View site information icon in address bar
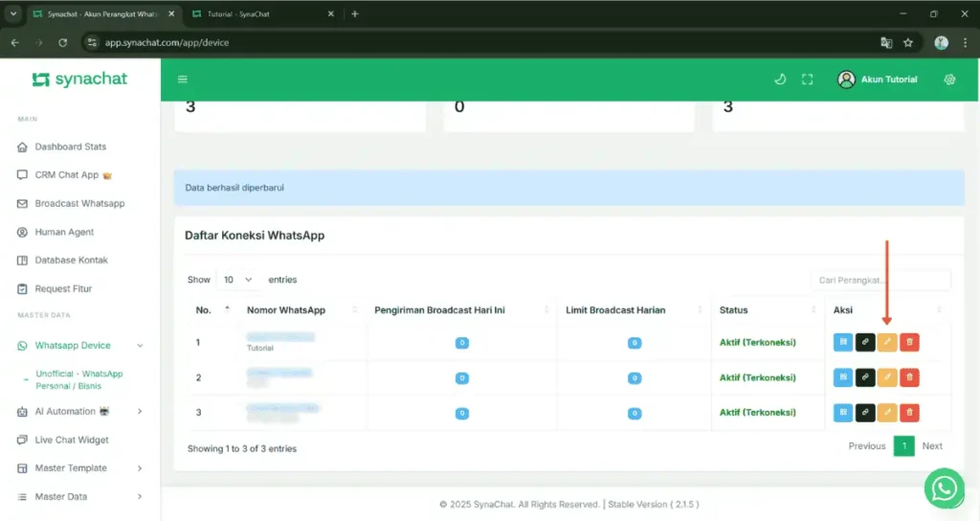 93,42
